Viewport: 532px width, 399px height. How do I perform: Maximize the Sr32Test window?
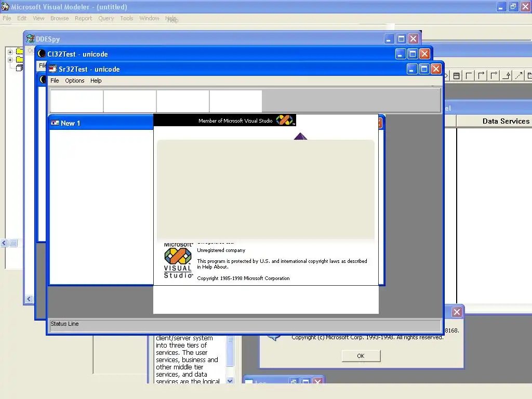tap(424, 69)
